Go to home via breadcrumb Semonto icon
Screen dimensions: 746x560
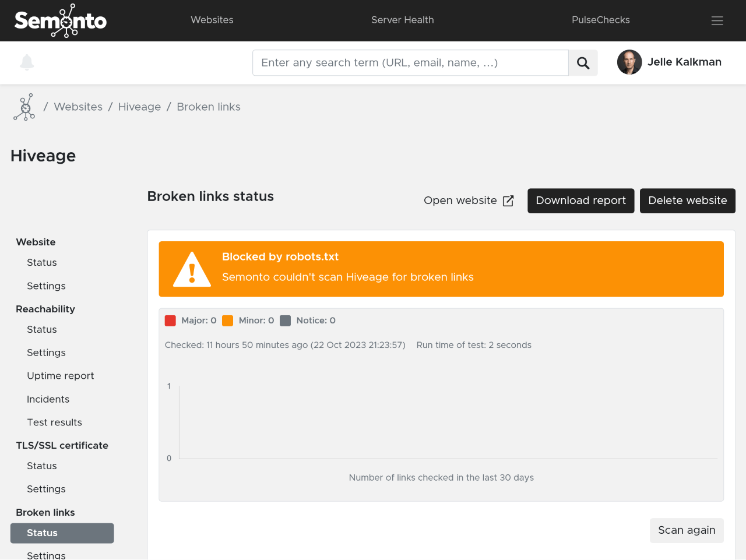point(24,107)
